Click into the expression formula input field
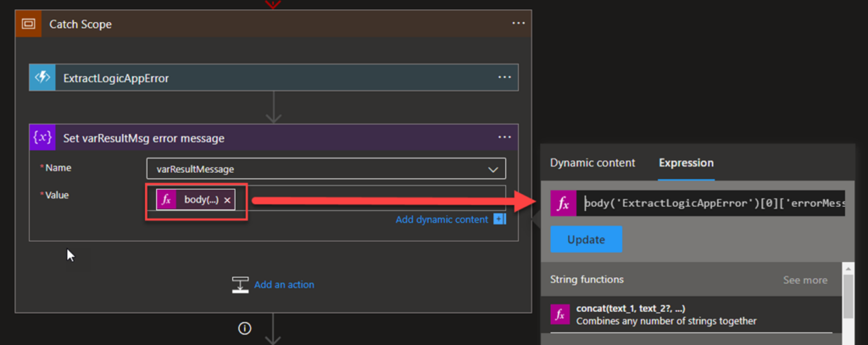The height and width of the screenshot is (345, 868). tap(712, 203)
